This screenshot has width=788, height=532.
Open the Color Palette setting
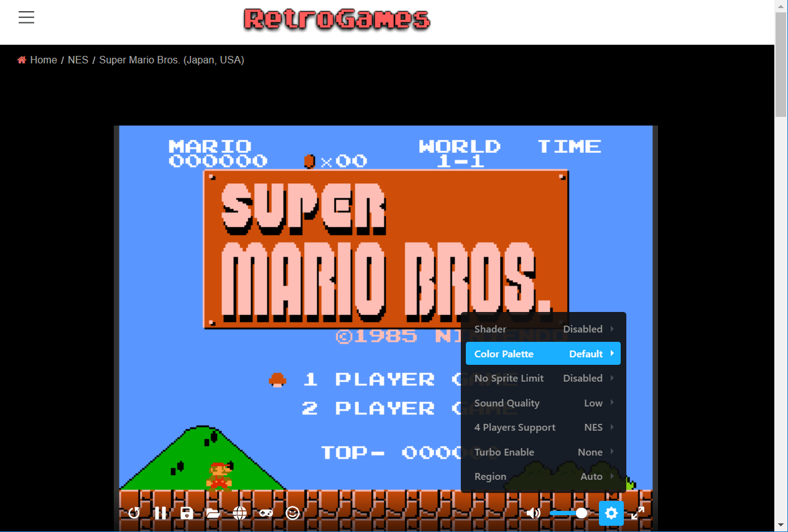click(x=543, y=354)
